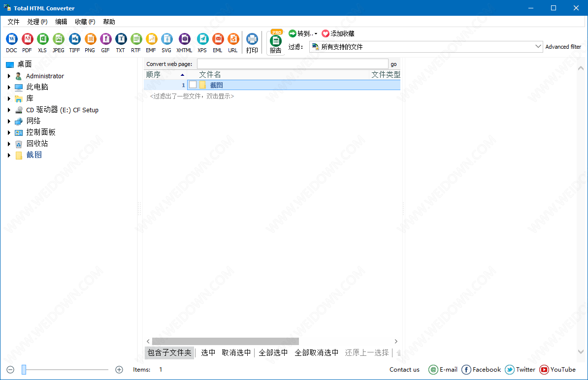Open the 文件 menu
This screenshot has width=588, height=380.
point(13,22)
